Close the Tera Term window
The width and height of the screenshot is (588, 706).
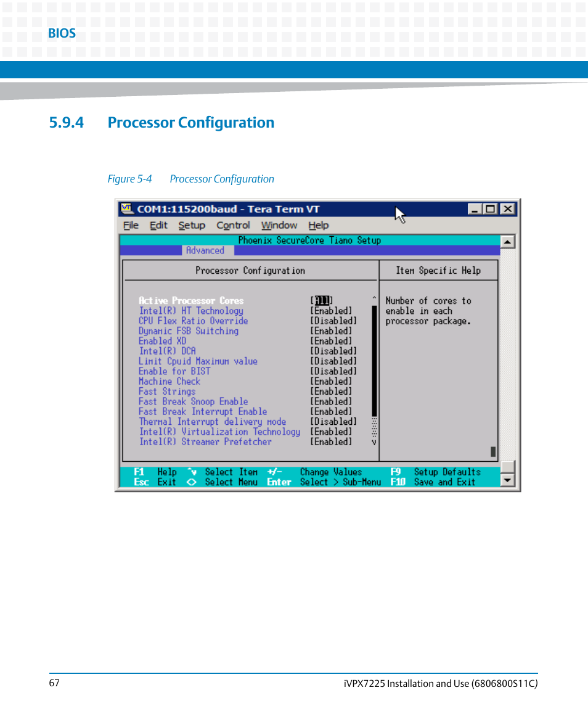[507, 209]
